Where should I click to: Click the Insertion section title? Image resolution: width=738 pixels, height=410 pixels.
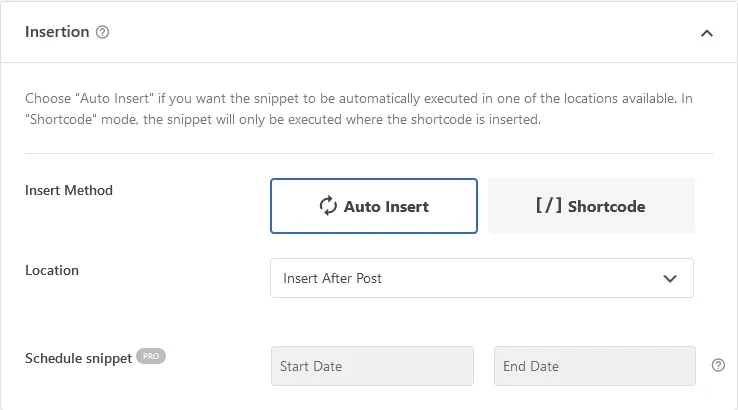(x=57, y=32)
